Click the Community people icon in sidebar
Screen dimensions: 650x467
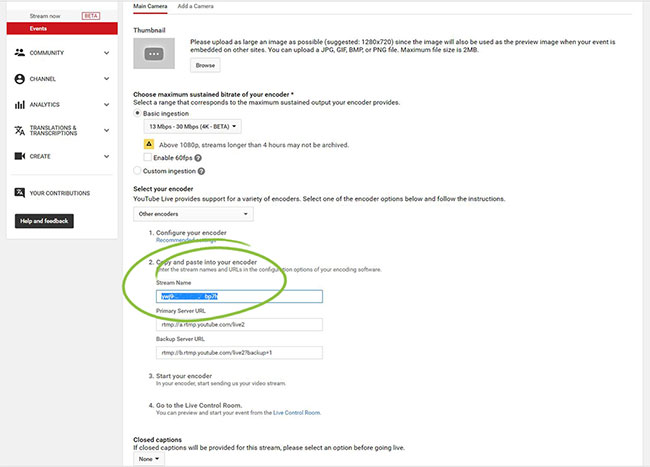(20, 52)
